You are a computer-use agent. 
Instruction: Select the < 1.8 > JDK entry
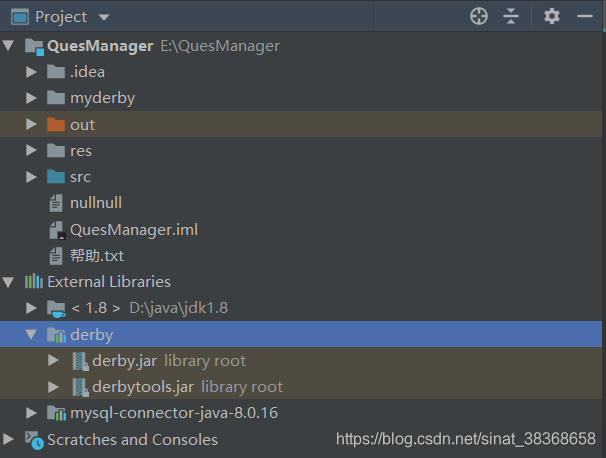click(96, 308)
